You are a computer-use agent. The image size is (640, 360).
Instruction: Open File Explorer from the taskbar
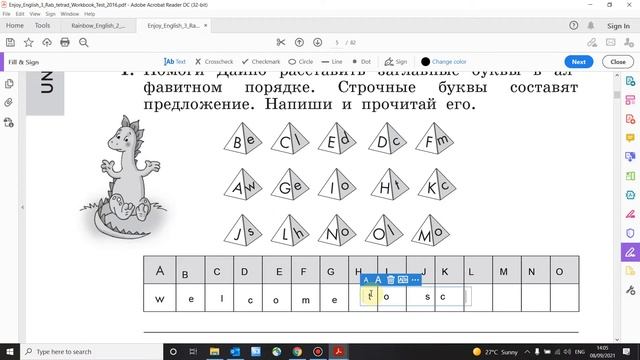coord(214,351)
